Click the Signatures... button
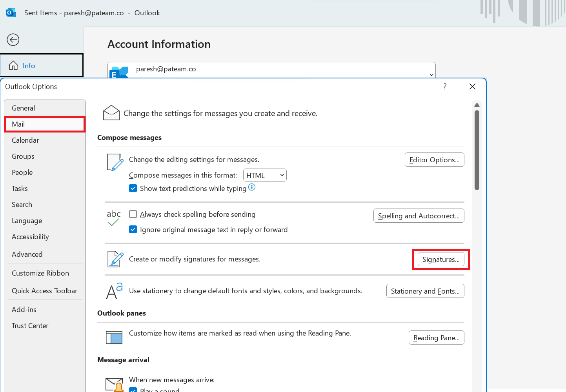566x392 pixels. [x=441, y=260]
